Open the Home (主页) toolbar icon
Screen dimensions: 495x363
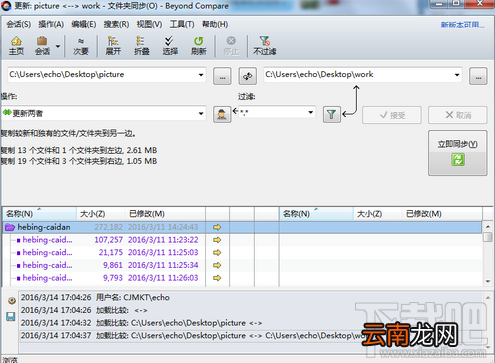pyautogui.click(x=16, y=46)
